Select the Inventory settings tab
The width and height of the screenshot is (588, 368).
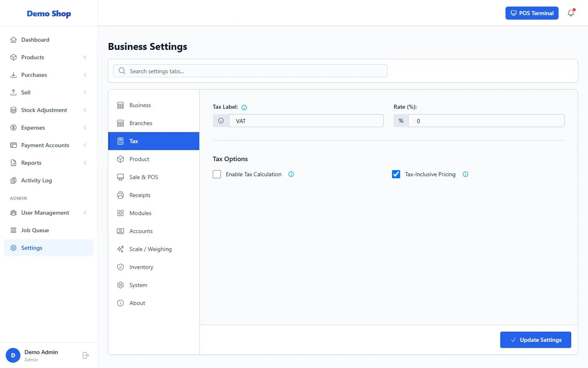[x=154, y=267]
